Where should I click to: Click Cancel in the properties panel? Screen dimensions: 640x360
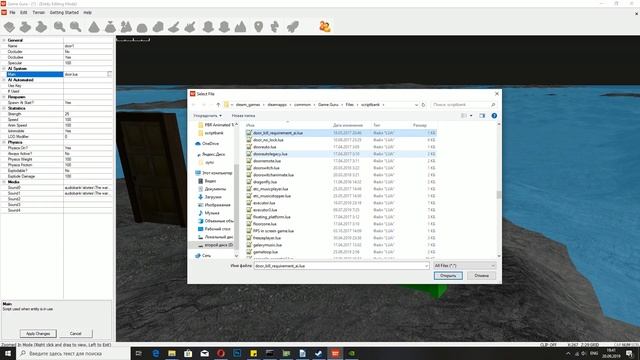76,333
